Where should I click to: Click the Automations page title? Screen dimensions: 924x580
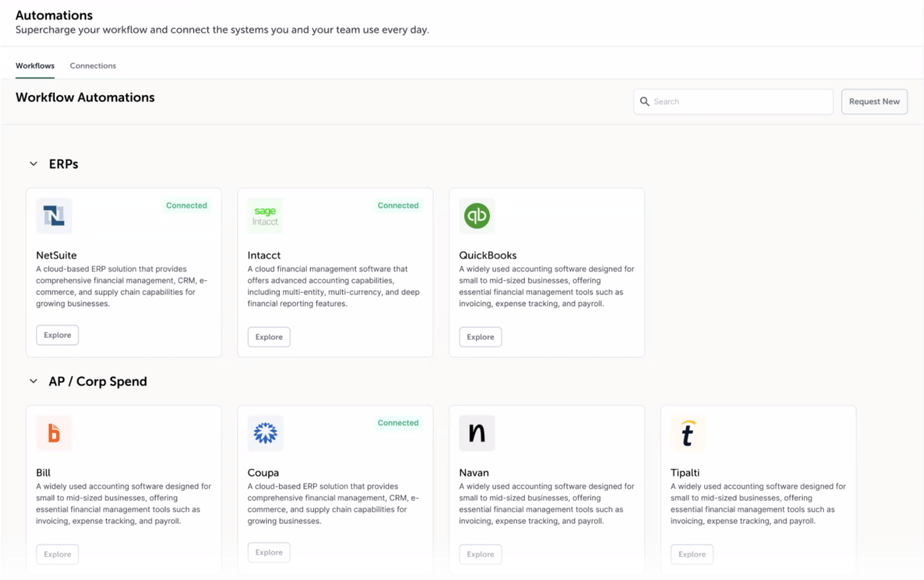(54, 15)
